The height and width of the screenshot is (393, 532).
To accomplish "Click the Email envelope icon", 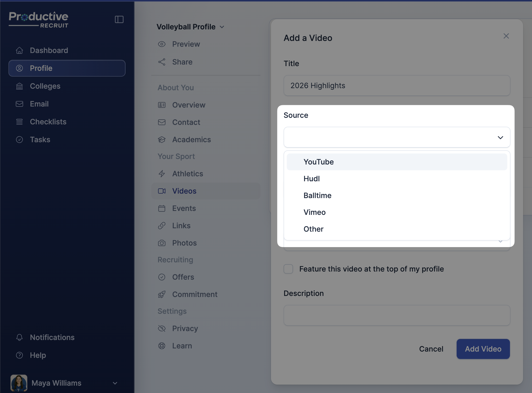I will (19, 104).
